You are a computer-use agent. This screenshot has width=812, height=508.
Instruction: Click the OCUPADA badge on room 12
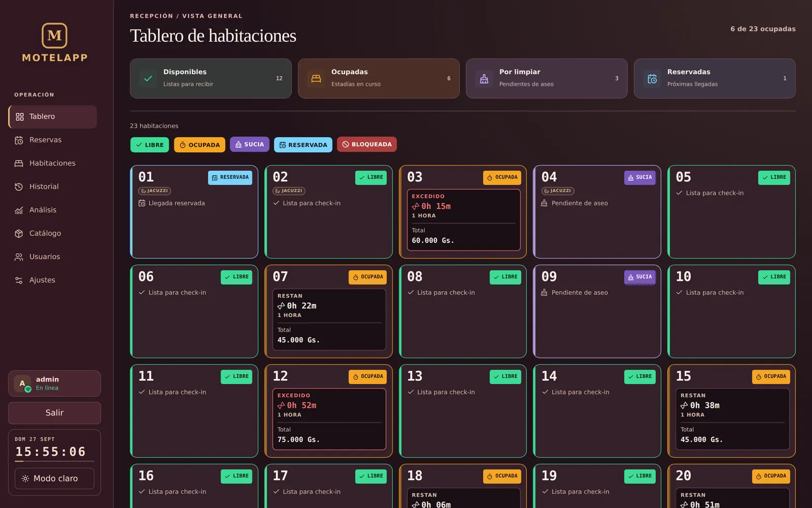367,377
